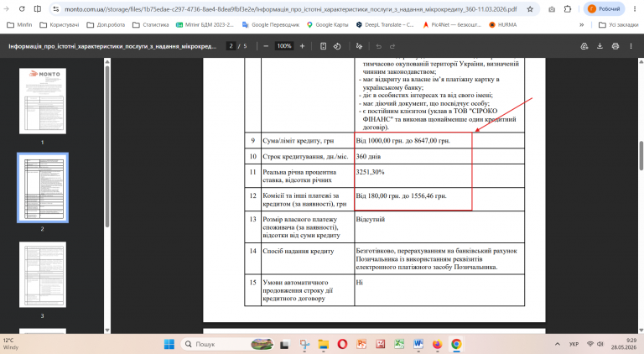Open Task View on the taskbar
This screenshot has height=354, width=644.
284,344
